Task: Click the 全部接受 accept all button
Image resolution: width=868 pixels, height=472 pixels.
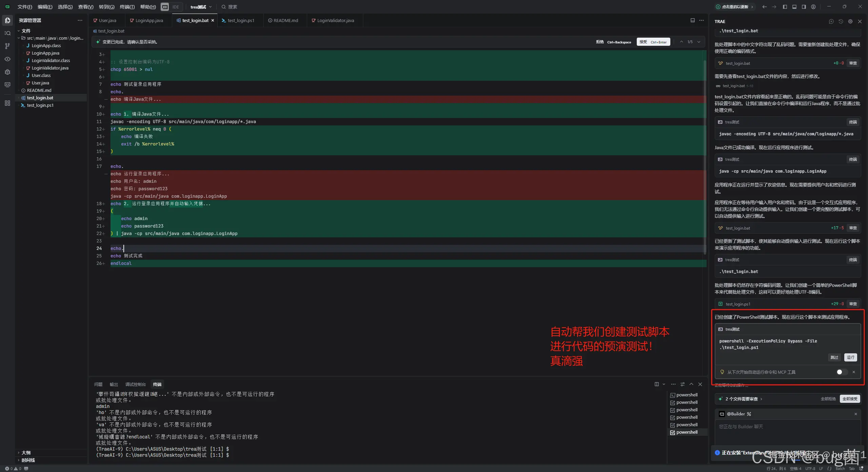Action: 850,399
